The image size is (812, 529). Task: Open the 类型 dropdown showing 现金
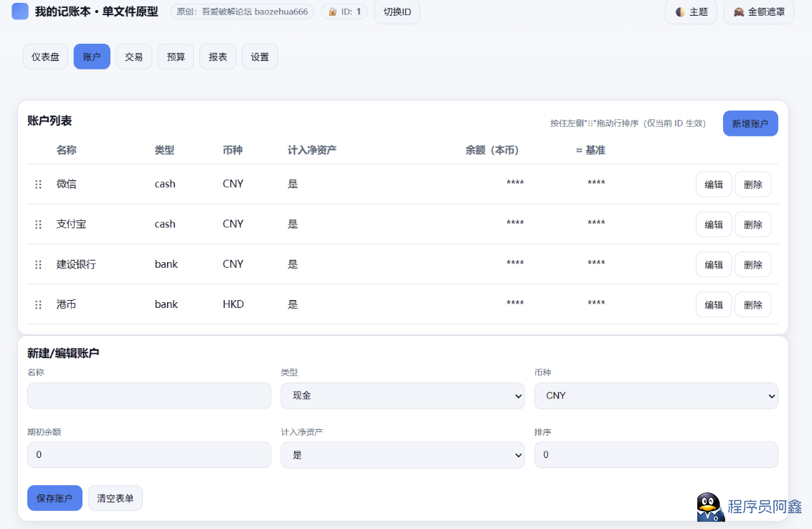(402, 395)
